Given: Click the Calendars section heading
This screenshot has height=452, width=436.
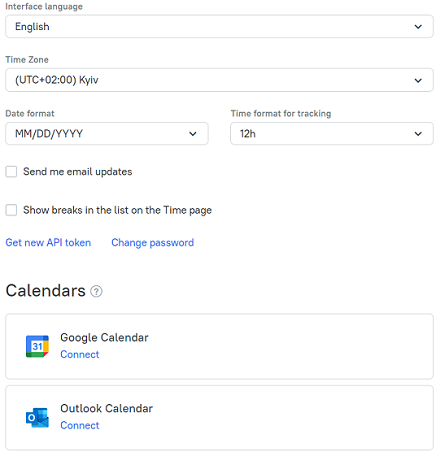Looking at the screenshot, I should (x=46, y=291).
